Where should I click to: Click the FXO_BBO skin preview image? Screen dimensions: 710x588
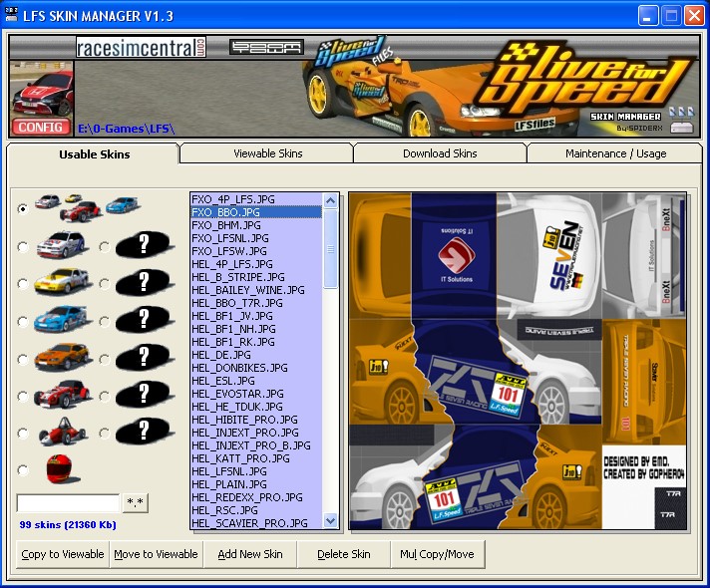[518, 361]
